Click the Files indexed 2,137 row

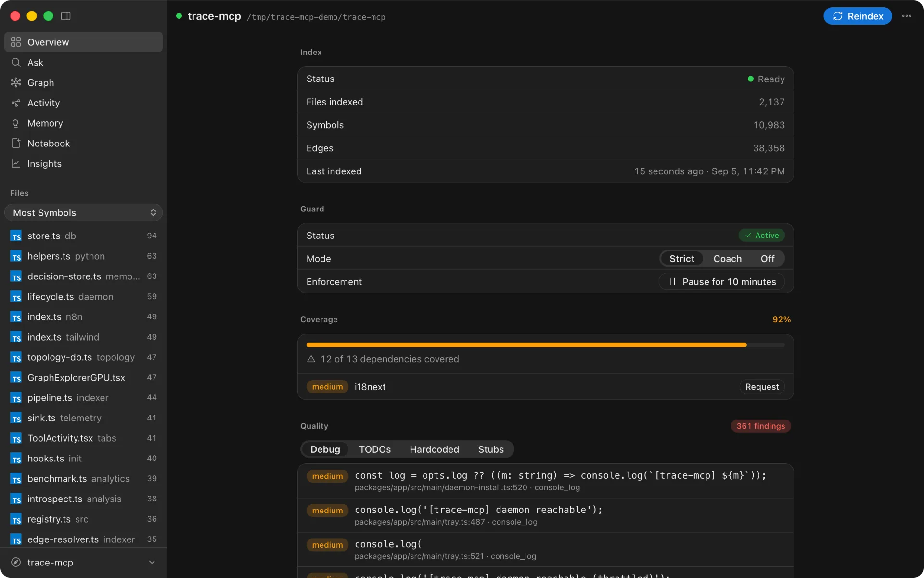tap(545, 102)
